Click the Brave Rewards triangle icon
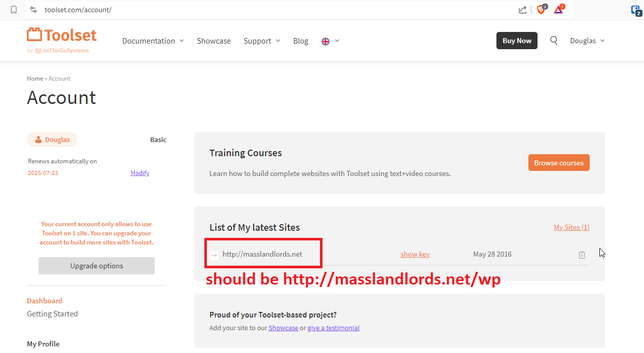The image size is (644, 353). pyautogui.click(x=558, y=10)
